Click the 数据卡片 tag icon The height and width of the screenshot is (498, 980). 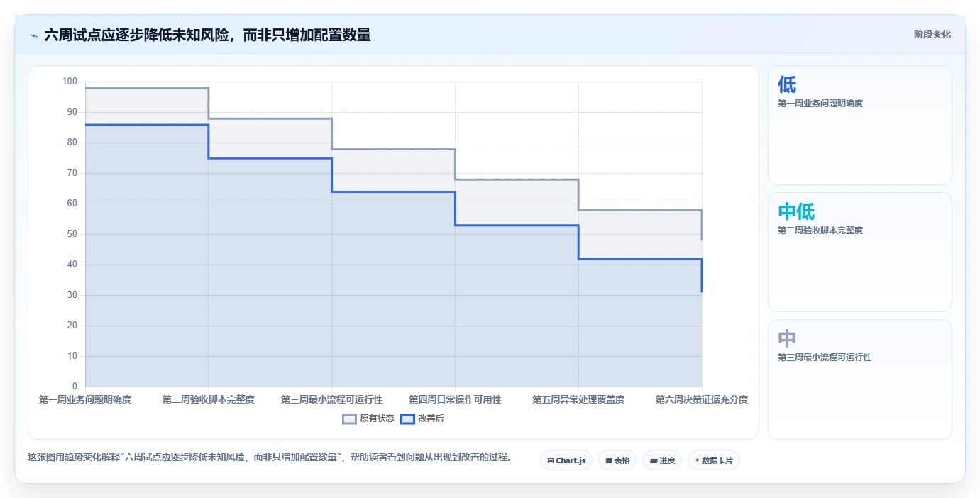pyautogui.click(x=697, y=461)
